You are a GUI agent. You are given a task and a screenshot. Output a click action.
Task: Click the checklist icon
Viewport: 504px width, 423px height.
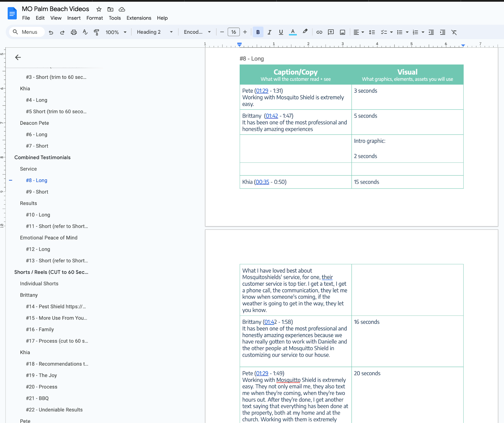coord(384,32)
